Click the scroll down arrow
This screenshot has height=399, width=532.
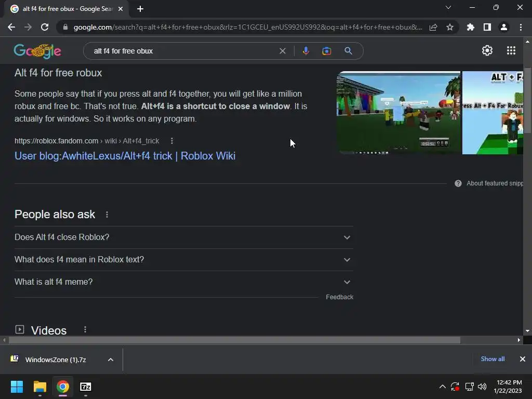pyautogui.click(x=527, y=331)
